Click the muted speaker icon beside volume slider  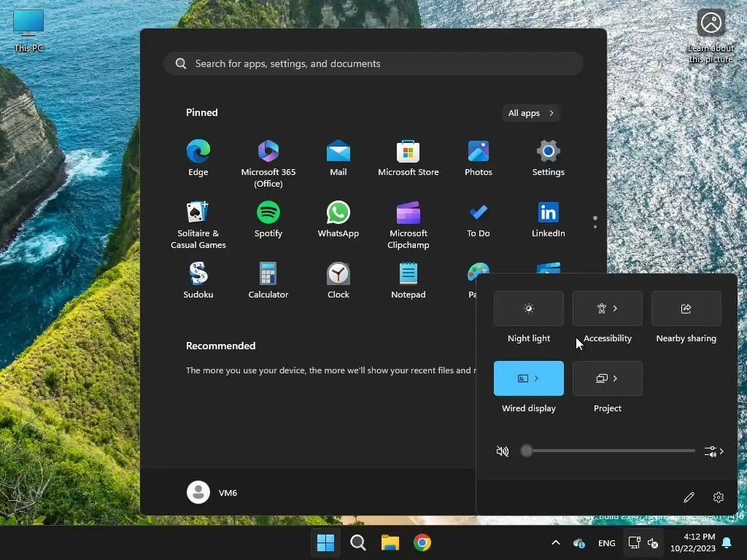tap(503, 451)
